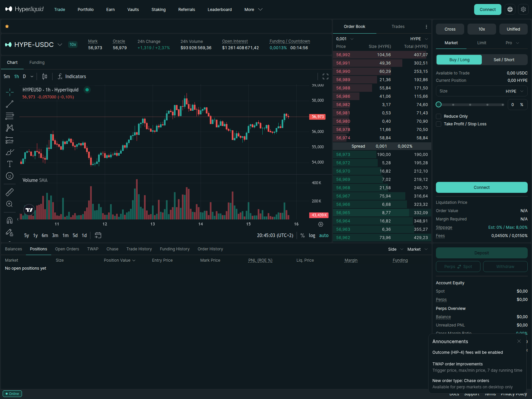The image size is (532, 399).
Task: Toggle percent scale on chart
Action: (303, 235)
